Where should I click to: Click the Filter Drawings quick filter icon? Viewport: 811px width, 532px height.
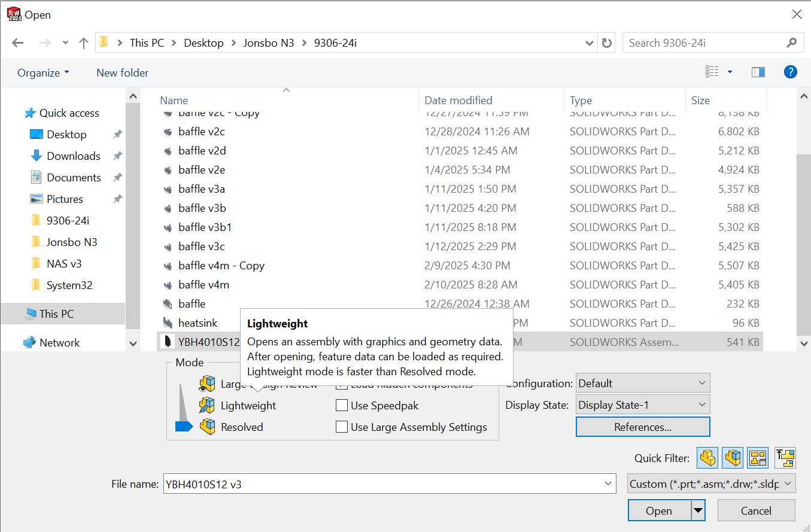[x=758, y=457]
